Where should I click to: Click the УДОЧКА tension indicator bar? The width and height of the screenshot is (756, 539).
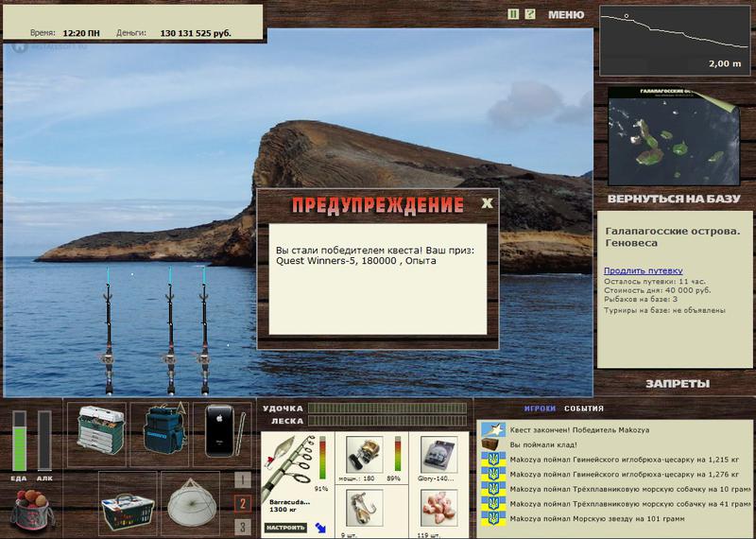click(x=387, y=409)
